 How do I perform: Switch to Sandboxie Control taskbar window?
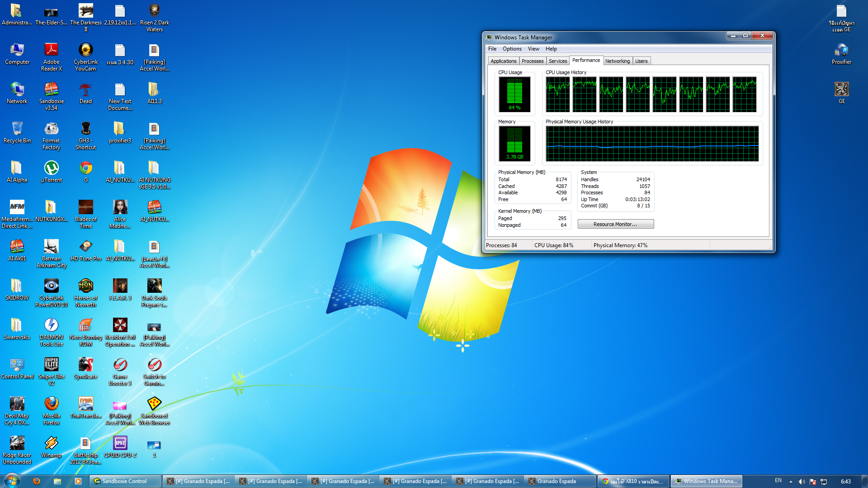click(x=125, y=481)
